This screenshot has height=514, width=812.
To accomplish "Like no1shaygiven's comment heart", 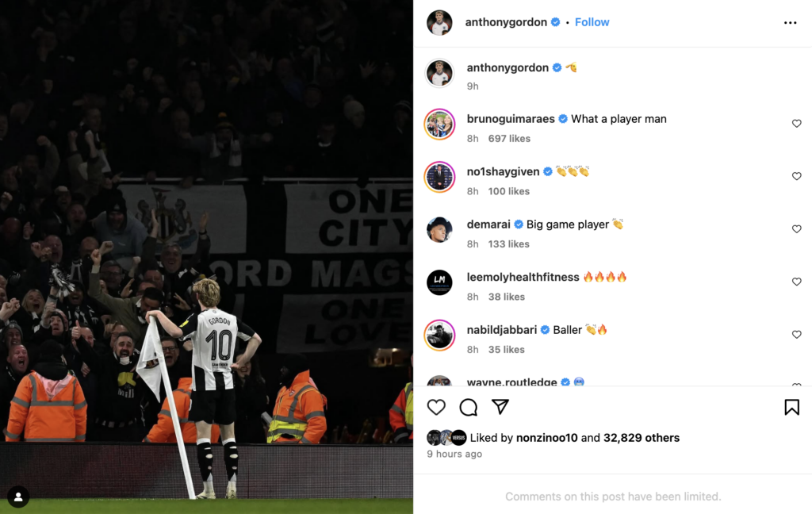I will pos(796,176).
